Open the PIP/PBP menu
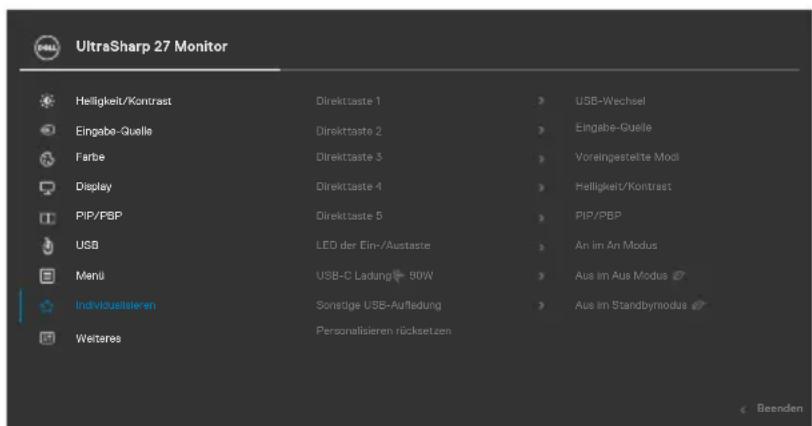This screenshot has height=426, width=812. (x=99, y=216)
